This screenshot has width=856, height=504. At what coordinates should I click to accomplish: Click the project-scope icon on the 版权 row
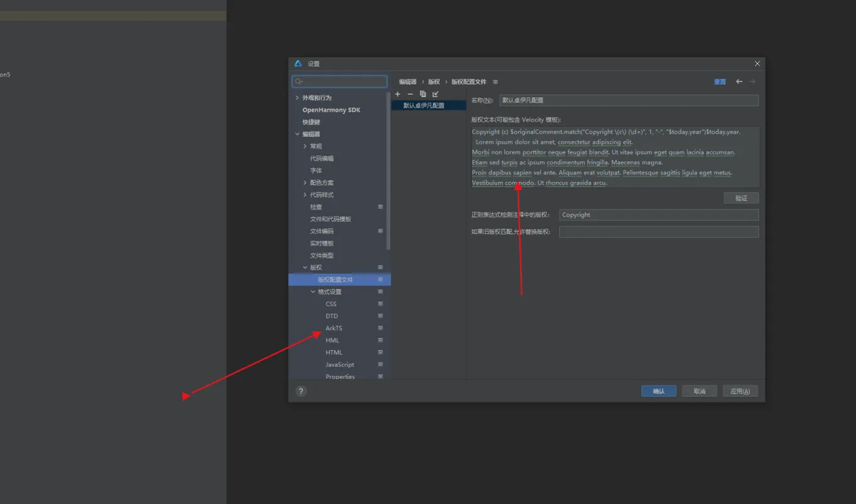click(380, 268)
